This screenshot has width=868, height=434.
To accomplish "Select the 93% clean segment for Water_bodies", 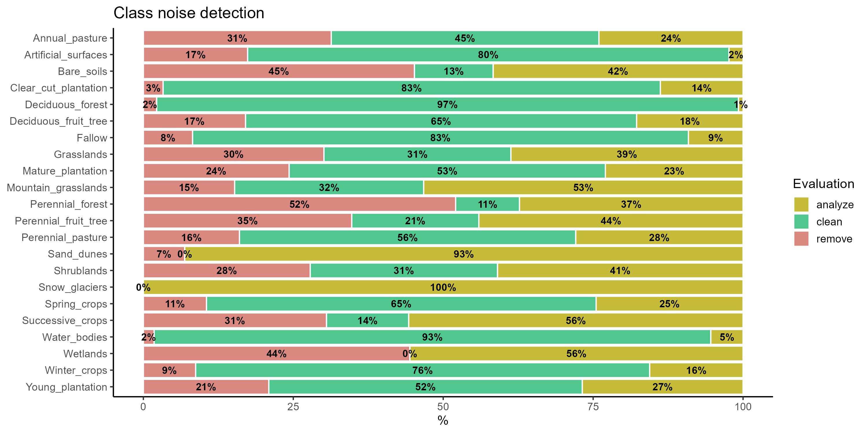I will [x=432, y=337].
